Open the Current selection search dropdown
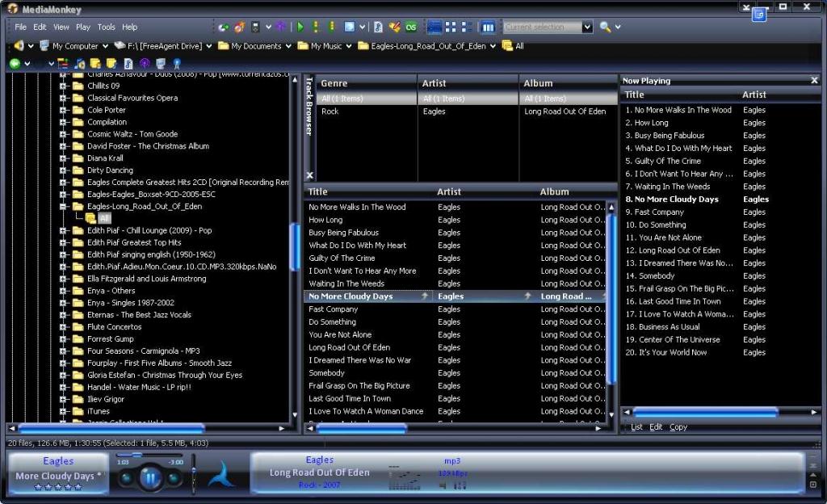 coord(587,27)
